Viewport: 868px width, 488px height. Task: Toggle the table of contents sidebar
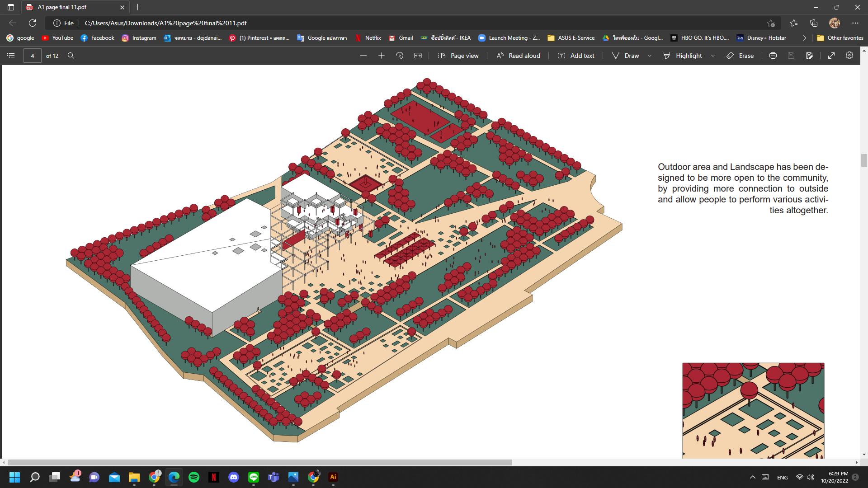click(x=11, y=56)
